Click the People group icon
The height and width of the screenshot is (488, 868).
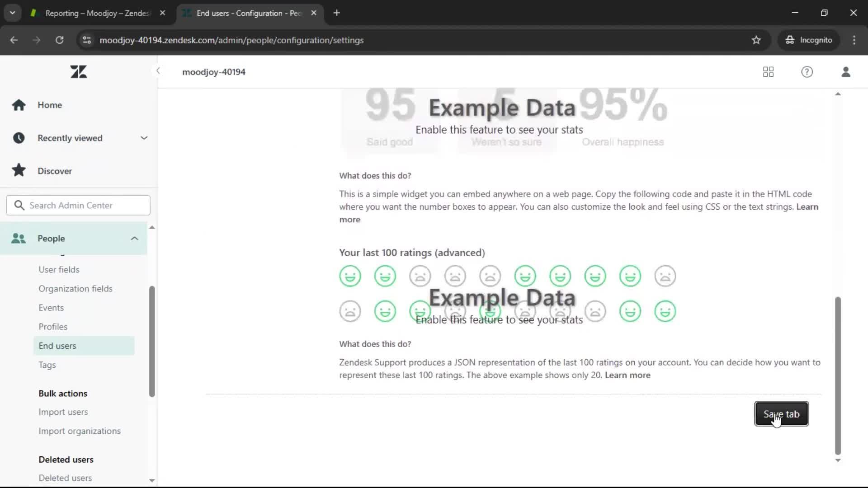coord(19,238)
